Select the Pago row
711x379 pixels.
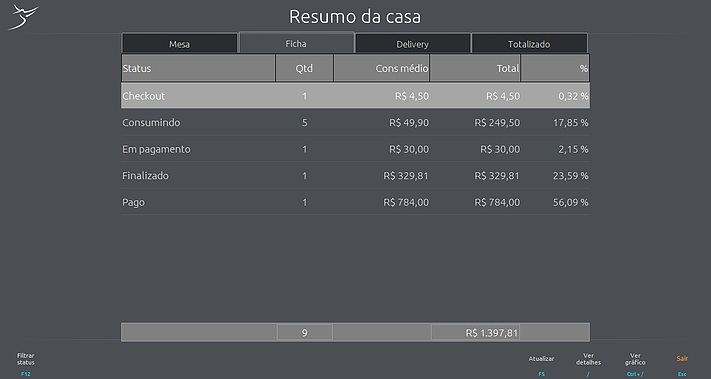[355, 202]
